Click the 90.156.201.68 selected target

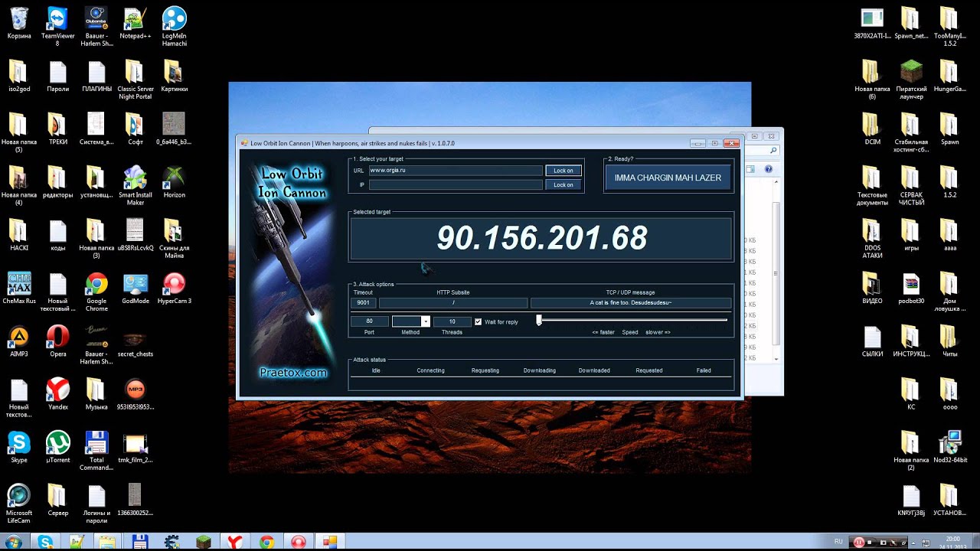pyautogui.click(x=541, y=239)
